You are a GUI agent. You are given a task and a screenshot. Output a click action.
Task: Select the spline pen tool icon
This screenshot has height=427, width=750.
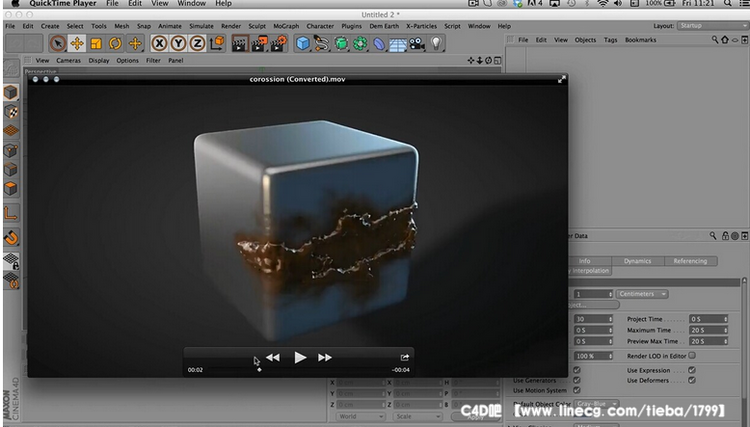tap(322, 44)
